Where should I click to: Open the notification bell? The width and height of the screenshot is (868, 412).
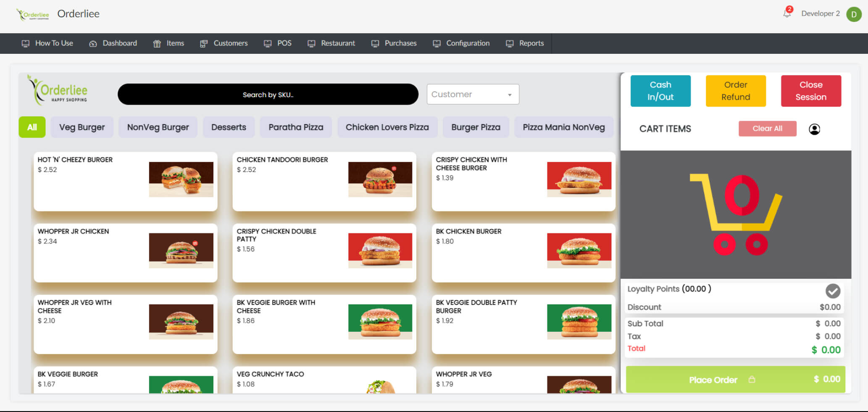[786, 13]
